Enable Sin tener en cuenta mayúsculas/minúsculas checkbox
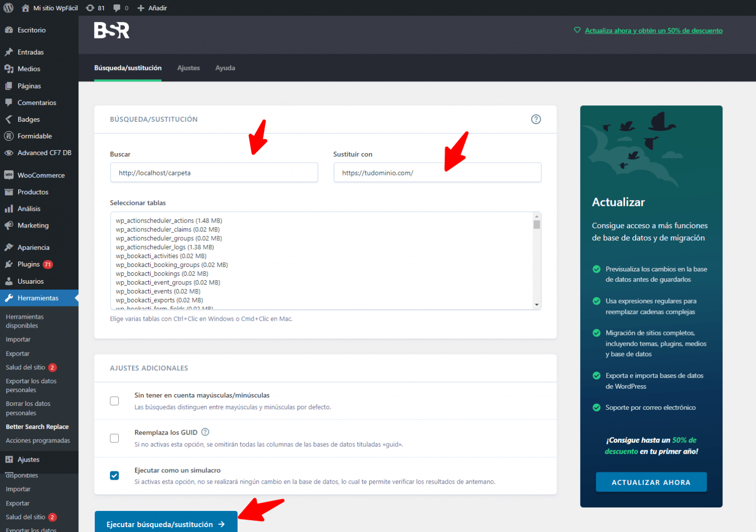Image resolution: width=756 pixels, height=532 pixels. tap(114, 401)
